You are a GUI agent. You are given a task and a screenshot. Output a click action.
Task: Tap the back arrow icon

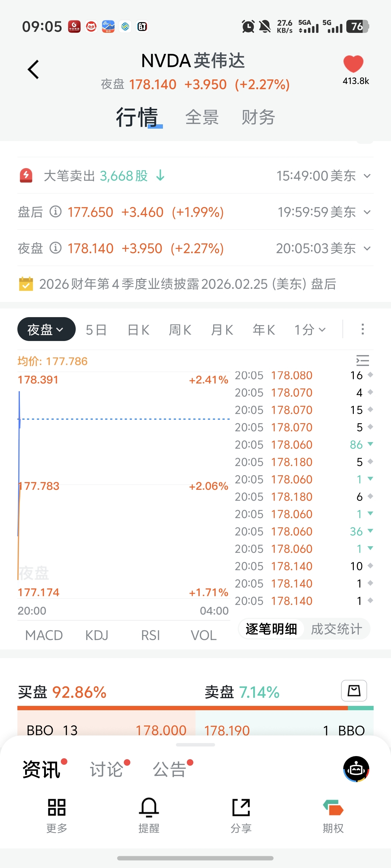(34, 70)
